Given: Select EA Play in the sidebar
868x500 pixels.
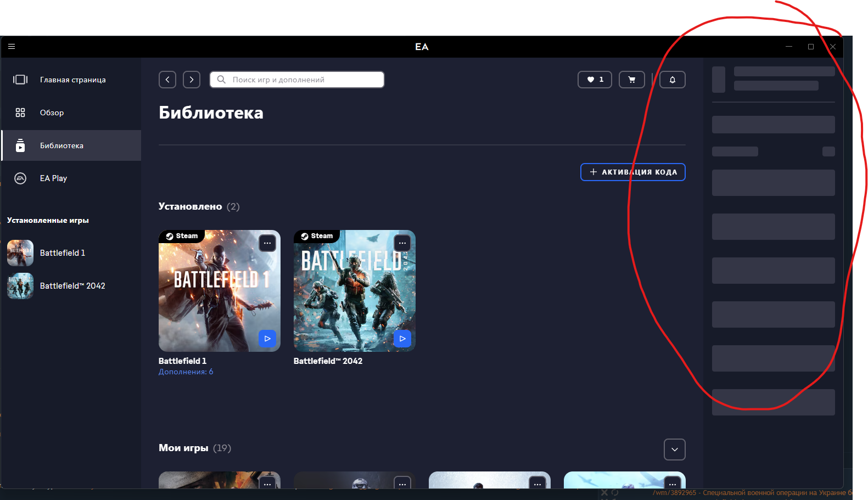Looking at the screenshot, I should pyautogui.click(x=53, y=178).
